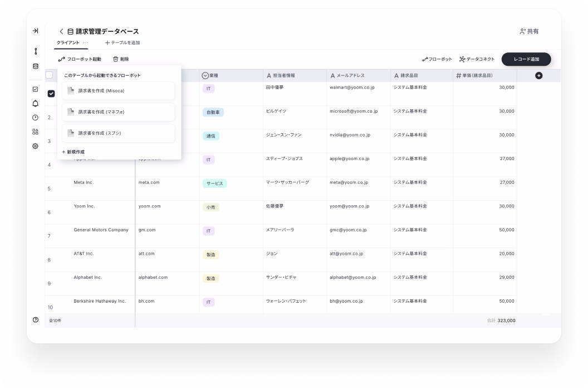
Task: Select 請求書を作成 (マネフォ) flowbot
Action: (118, 112)
